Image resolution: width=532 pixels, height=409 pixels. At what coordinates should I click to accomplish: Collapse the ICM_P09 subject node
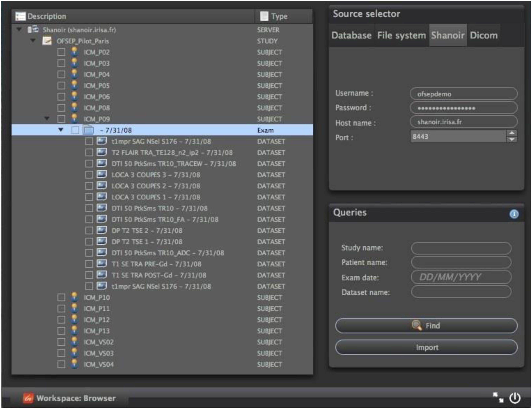pyautogui.click(x=47, y=119)
